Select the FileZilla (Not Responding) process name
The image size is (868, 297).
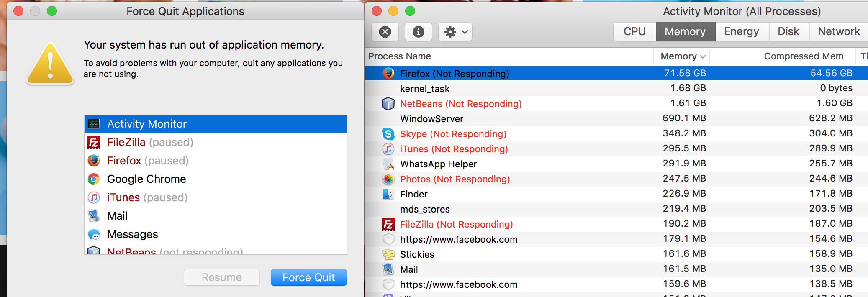coord(457,224)
